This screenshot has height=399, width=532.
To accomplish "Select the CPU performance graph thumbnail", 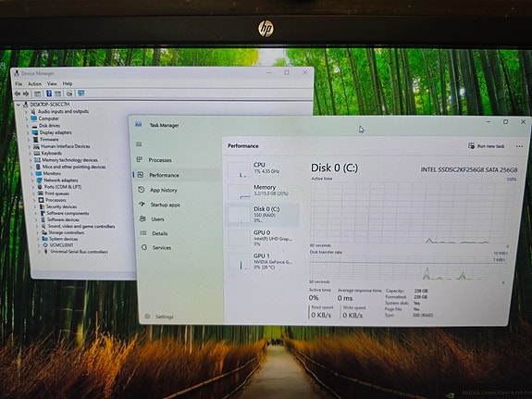I will click(x=239, y=169).
